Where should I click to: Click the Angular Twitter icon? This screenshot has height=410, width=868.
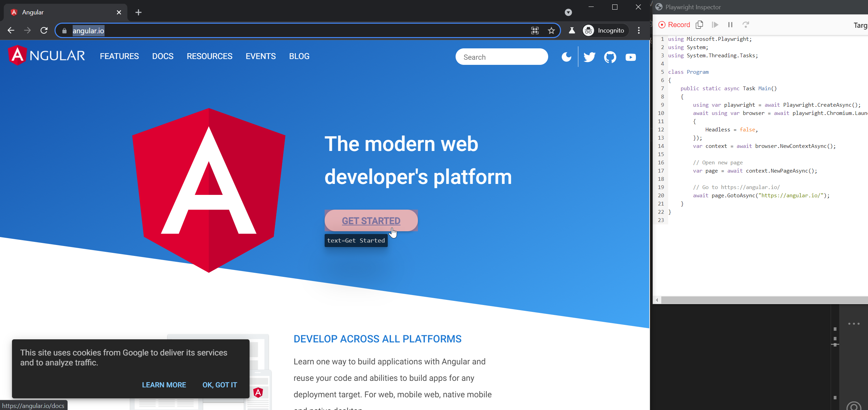pos(590,57)
